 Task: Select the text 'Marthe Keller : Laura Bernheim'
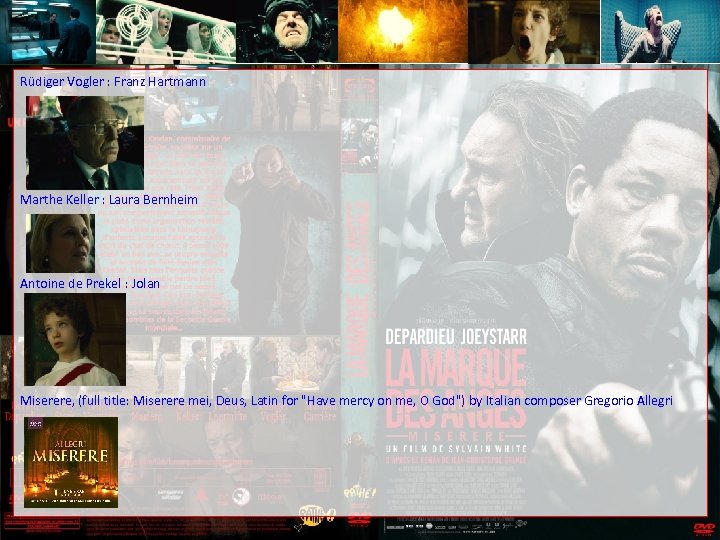pyautogui.click(x=109, y=200)
